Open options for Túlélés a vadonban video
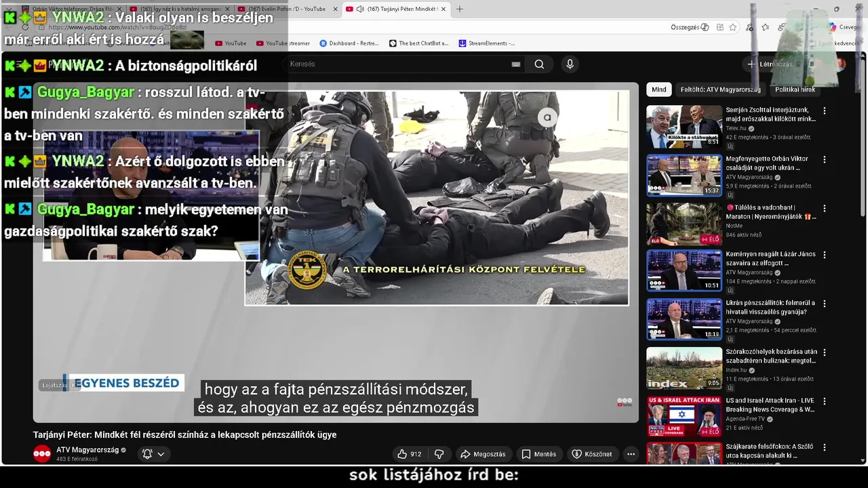This screenshot has width=868, height=488. (825, 209)
